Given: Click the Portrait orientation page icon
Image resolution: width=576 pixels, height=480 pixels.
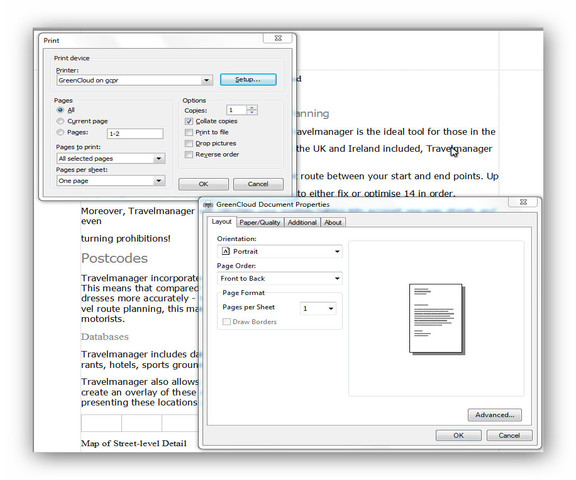Looking at the screenshot, I should point(226,252).
